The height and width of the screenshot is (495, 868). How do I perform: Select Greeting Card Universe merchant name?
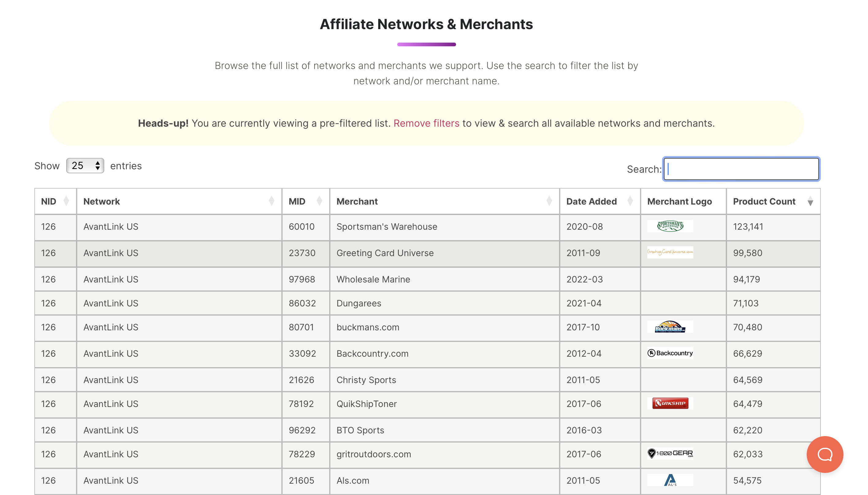click(x=385, y=253)
